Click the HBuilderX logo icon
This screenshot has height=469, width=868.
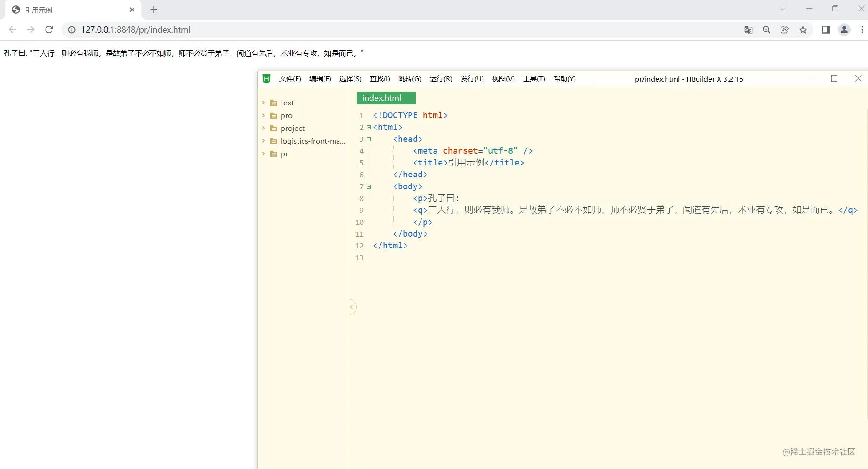[267, 79]
